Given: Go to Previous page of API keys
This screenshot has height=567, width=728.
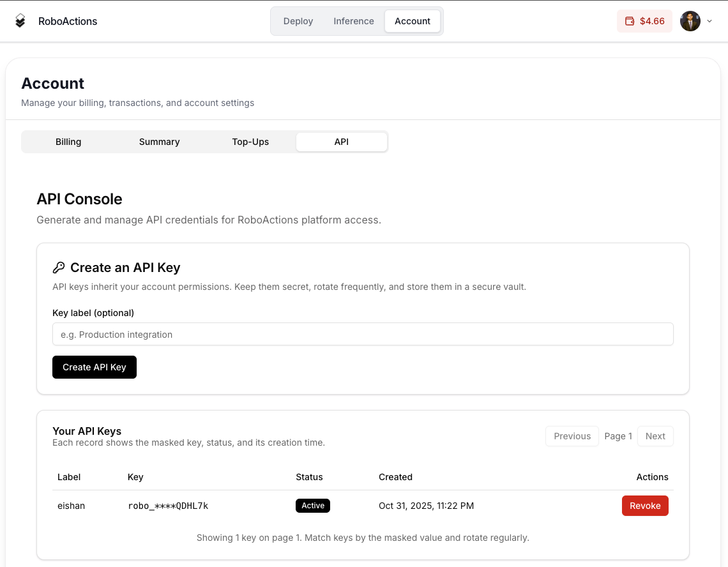Looking at the screenshot, I should coord(572,436).
